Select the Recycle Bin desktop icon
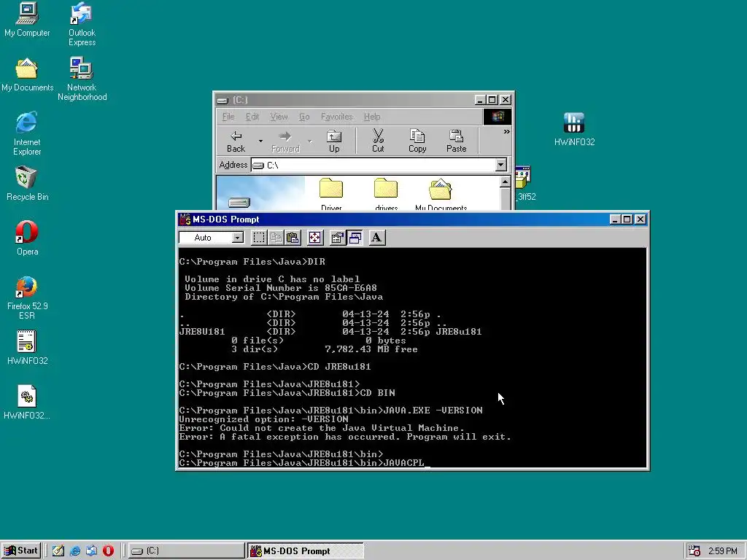This screenshot has height=560, width=747. click(x=27, y=184)
